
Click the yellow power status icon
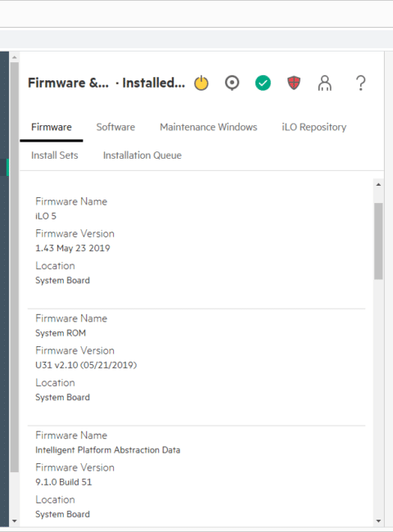coord(201,83)
